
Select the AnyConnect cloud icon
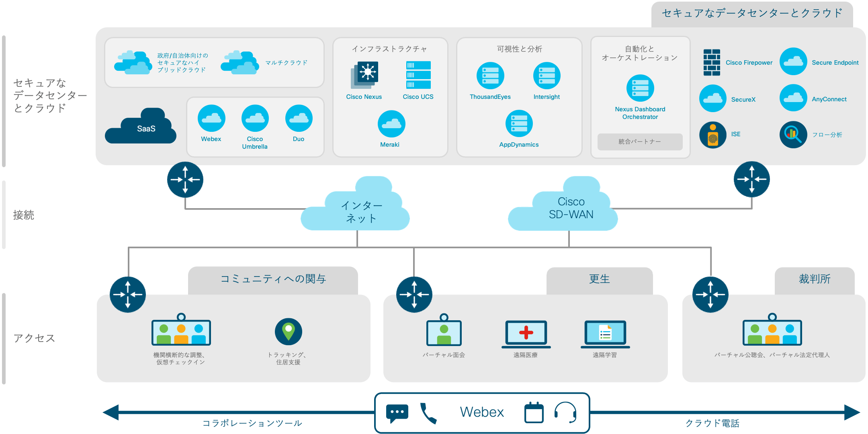pos(793,98)
